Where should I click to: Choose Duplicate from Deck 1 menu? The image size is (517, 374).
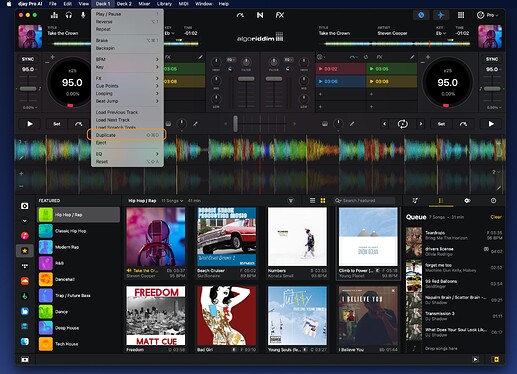click(x=127, y=135)
